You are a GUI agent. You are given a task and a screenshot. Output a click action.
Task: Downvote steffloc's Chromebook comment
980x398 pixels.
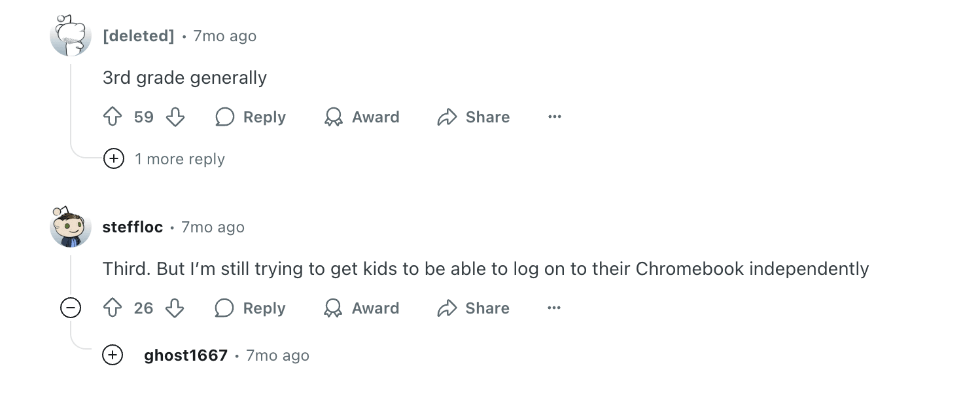[x=175, y=308]
